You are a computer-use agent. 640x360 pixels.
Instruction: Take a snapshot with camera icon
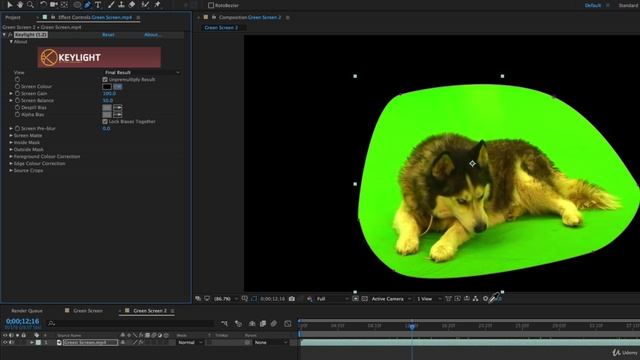point(291,299)
